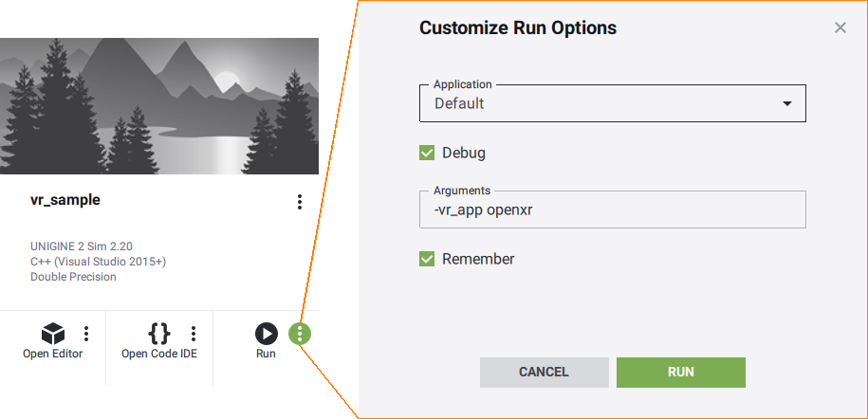Click the Open Code IDE label
Viewport: 868px width, 419px height.
tap(159, 354)
